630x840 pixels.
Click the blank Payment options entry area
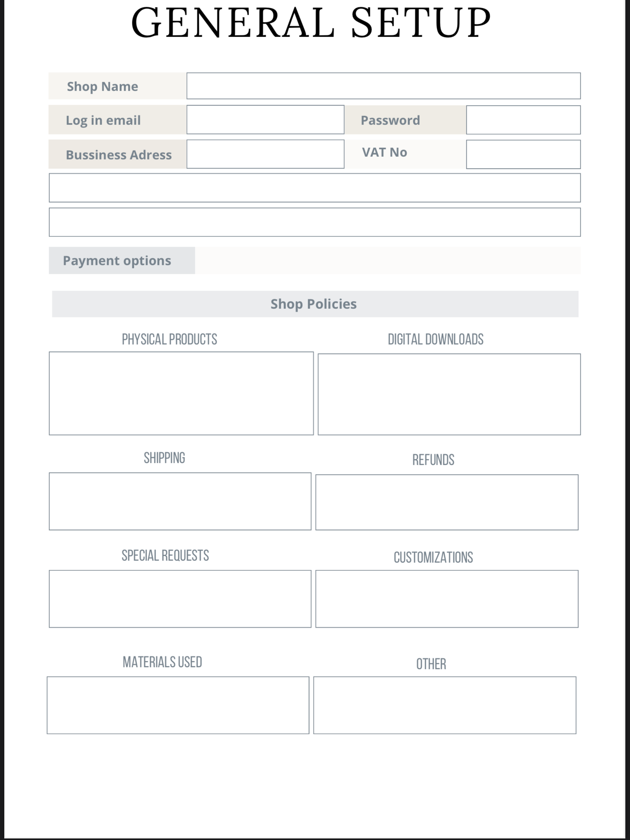[x=387, y=261]
